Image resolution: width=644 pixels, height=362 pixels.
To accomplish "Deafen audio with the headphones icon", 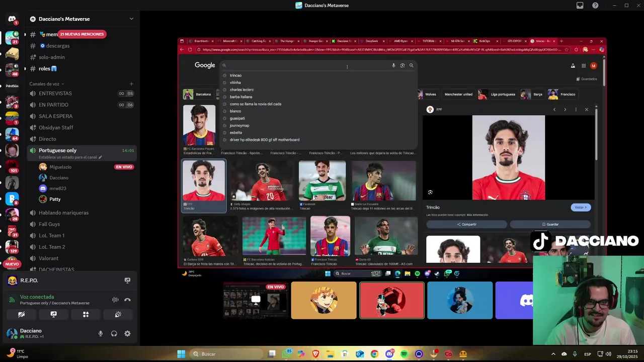I will [114, 333].
